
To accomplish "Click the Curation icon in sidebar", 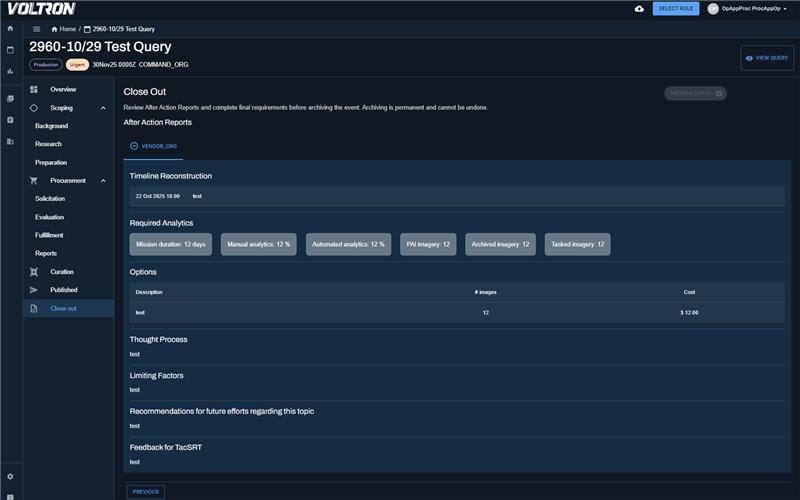I will pyautogui.click(x=34, y=272).
